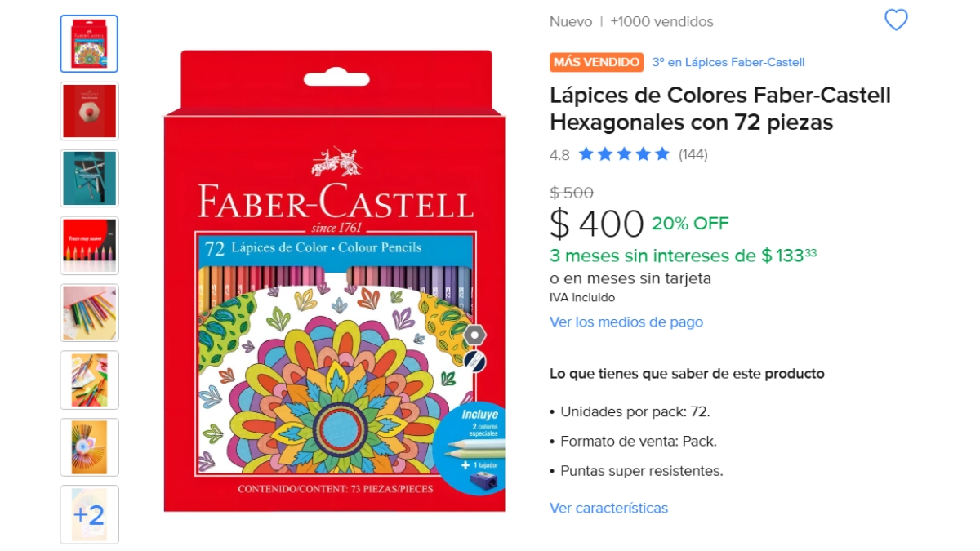Open the +2 more images thumbnail
Image resolution: width=980 pixels, height=551 pixels.
click(89, 514)
